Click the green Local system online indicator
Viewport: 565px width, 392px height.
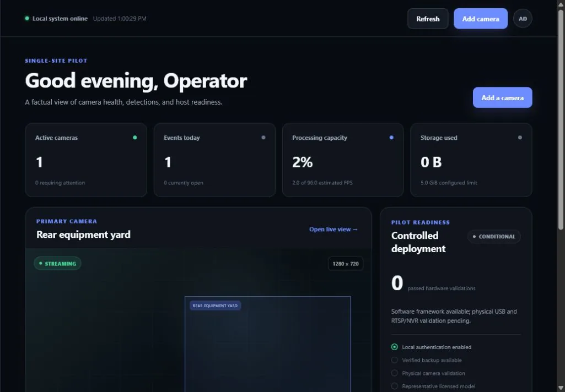click(27, 18)
